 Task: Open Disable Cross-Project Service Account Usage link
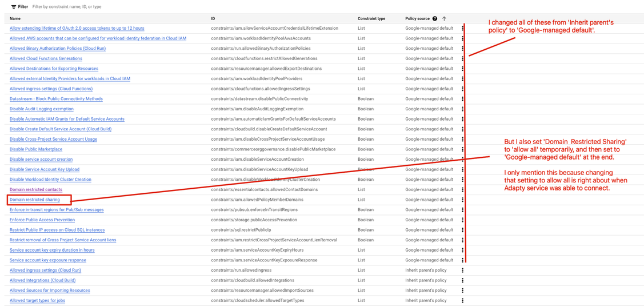53,139
